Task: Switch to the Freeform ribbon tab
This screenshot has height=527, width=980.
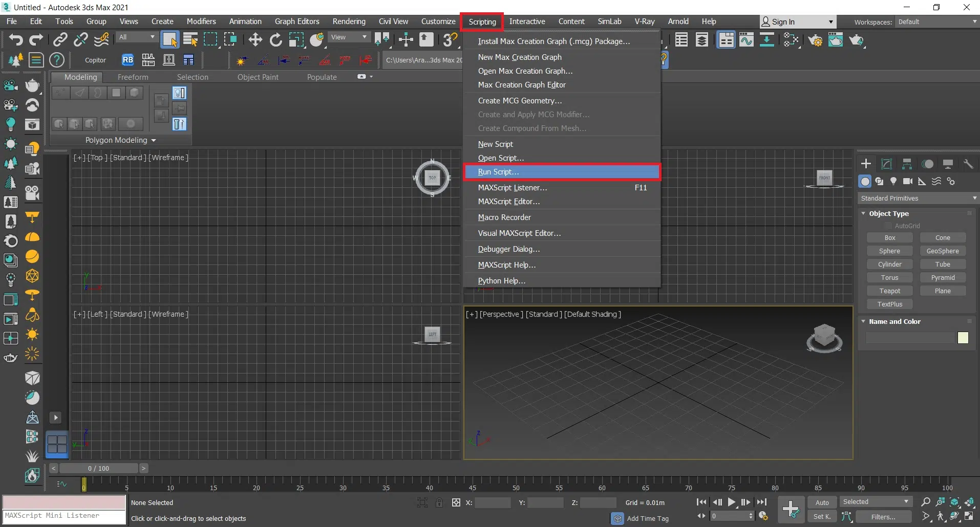Action: coord(133,77)
